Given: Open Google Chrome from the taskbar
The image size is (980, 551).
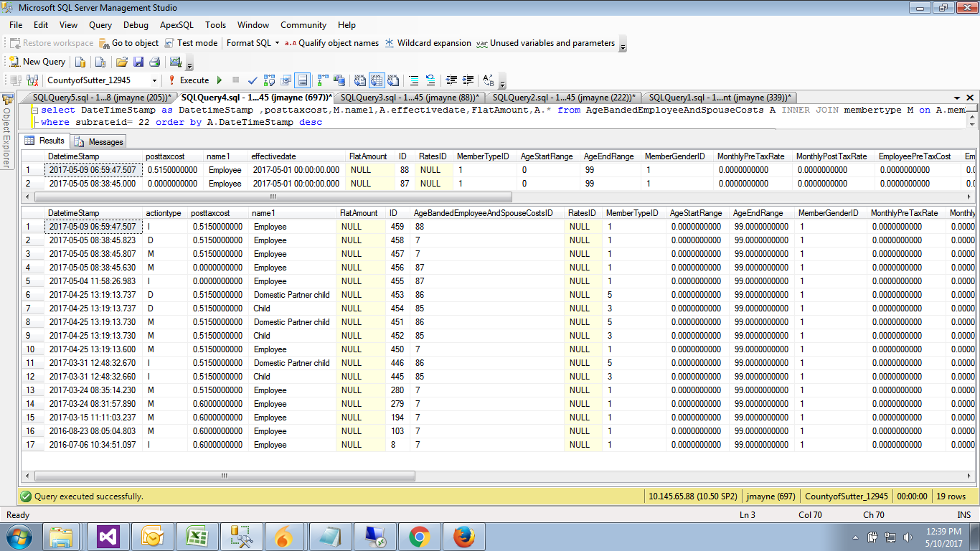Looking at the screenshot, I should (420, 537).
